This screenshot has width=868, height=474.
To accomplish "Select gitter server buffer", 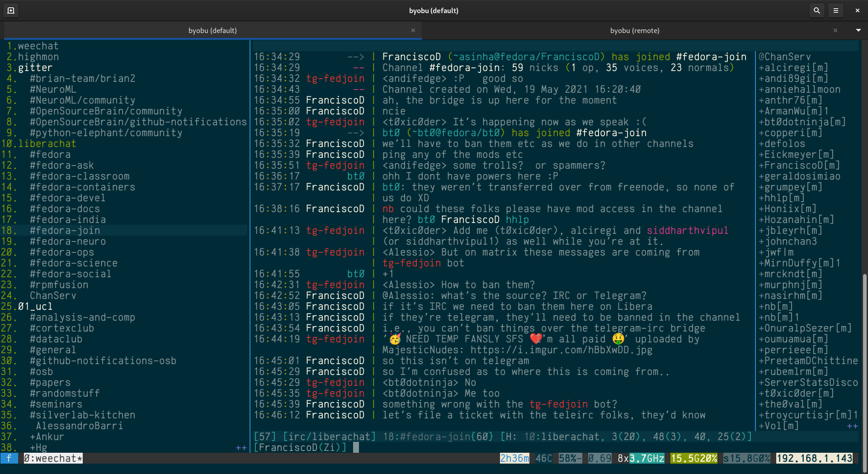I will tap(35, 68).
